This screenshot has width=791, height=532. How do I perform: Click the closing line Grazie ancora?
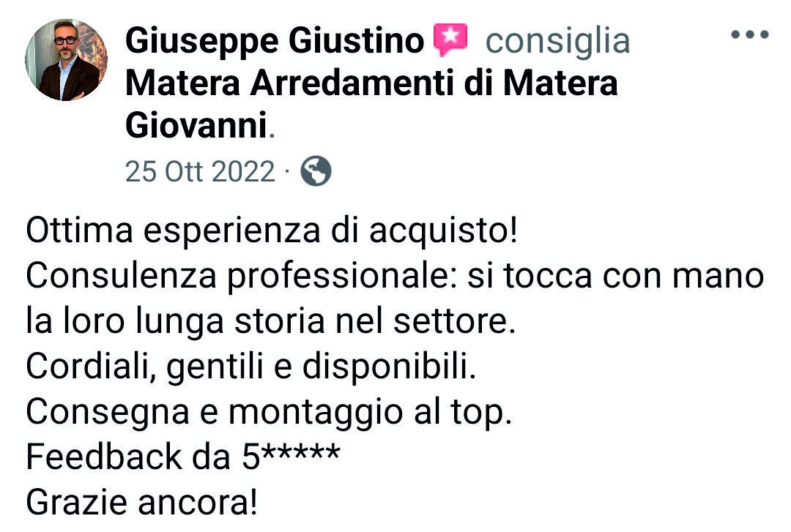(142, 502)
